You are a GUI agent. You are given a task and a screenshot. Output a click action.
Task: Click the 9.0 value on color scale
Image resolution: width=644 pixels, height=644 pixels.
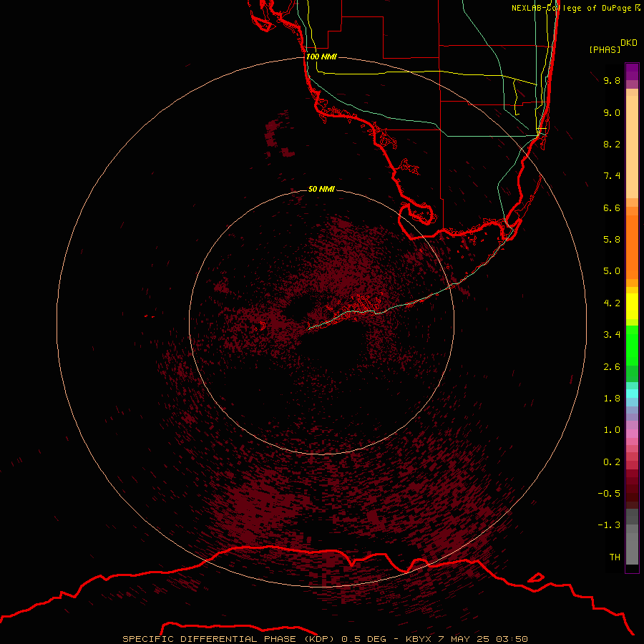tap(612, 112)
